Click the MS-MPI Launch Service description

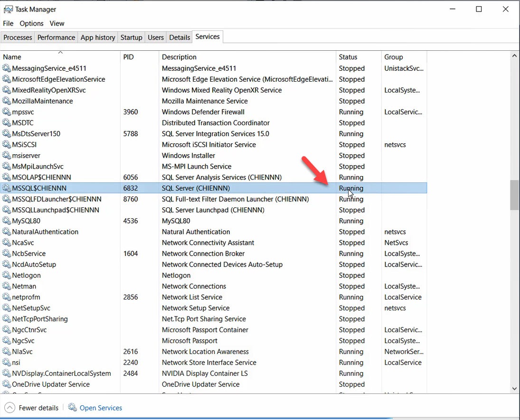click(x=197, y=167)
